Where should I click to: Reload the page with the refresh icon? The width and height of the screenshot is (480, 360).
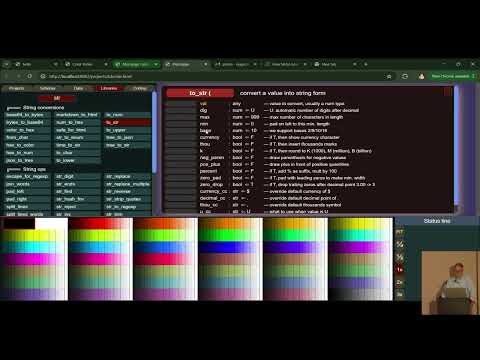tap(30, 76)
